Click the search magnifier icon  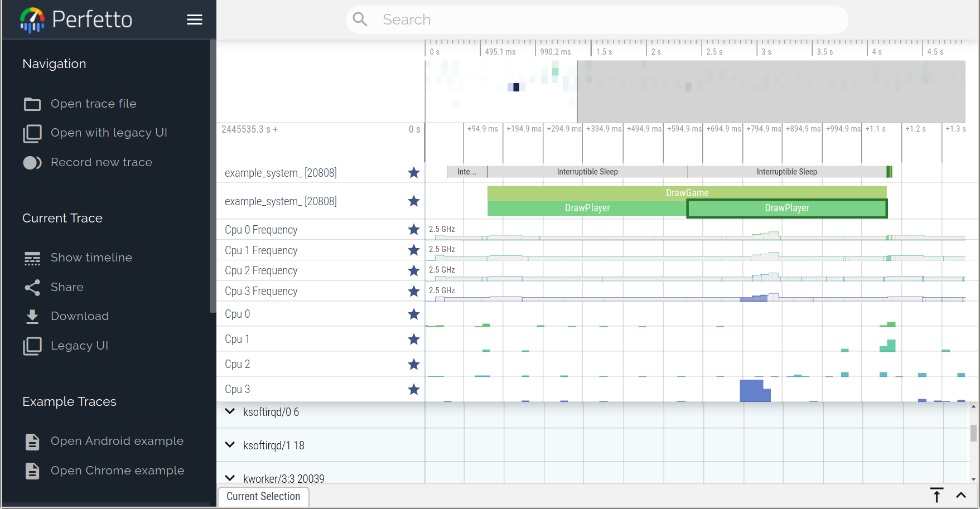360,19
